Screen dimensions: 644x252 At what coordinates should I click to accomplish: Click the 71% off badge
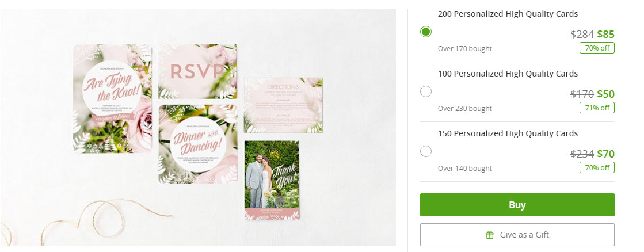tap(597, 108)
